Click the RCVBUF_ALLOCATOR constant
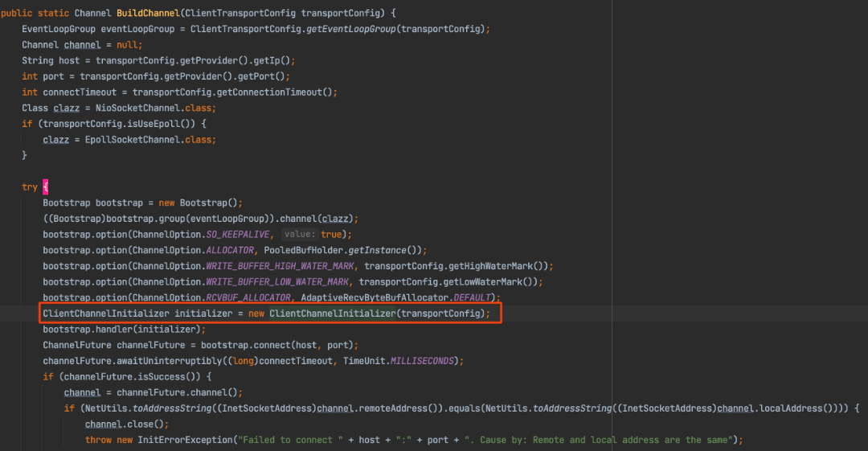This screenshot has width=868, height=451. [x=248, y=297]
